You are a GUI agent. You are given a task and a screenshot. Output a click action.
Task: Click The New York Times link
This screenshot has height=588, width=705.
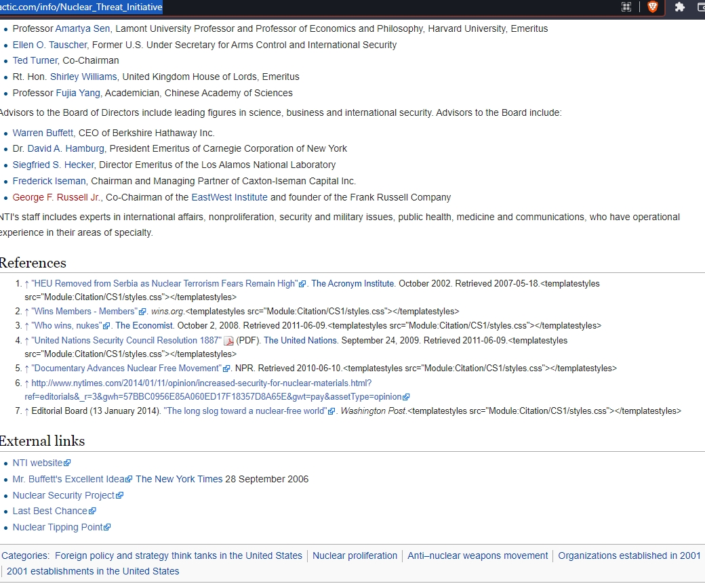(x=179, y=479)
